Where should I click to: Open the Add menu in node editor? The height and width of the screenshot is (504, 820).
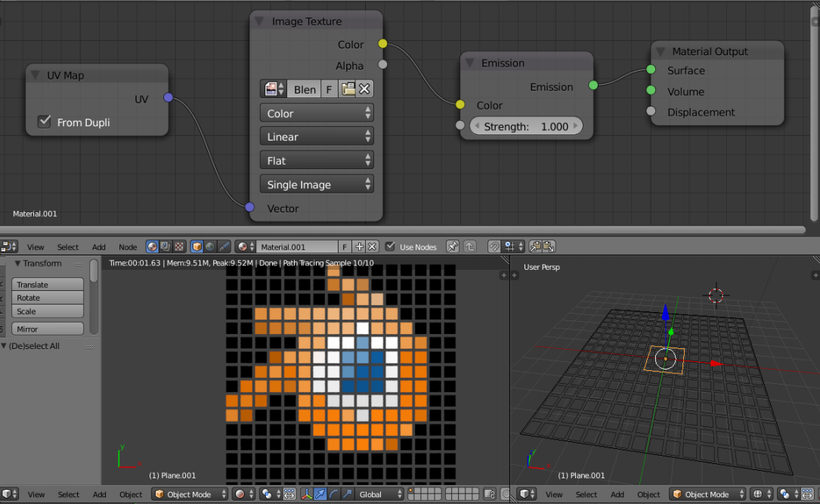[x=99, y=247]
